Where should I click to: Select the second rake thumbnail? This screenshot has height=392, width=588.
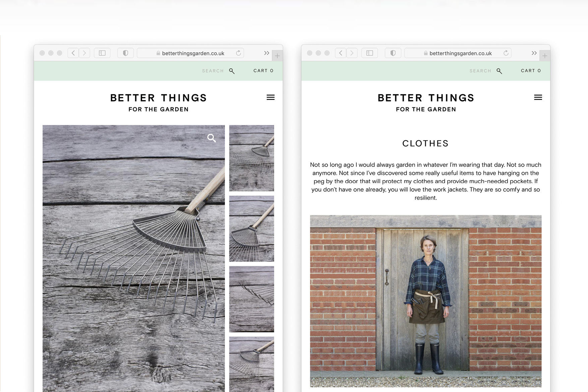251,229
